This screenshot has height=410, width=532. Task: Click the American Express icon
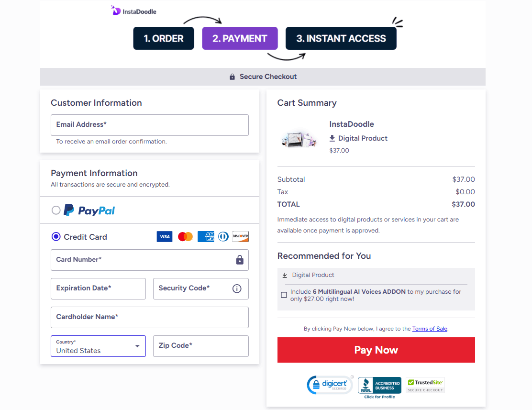point(206,236)
